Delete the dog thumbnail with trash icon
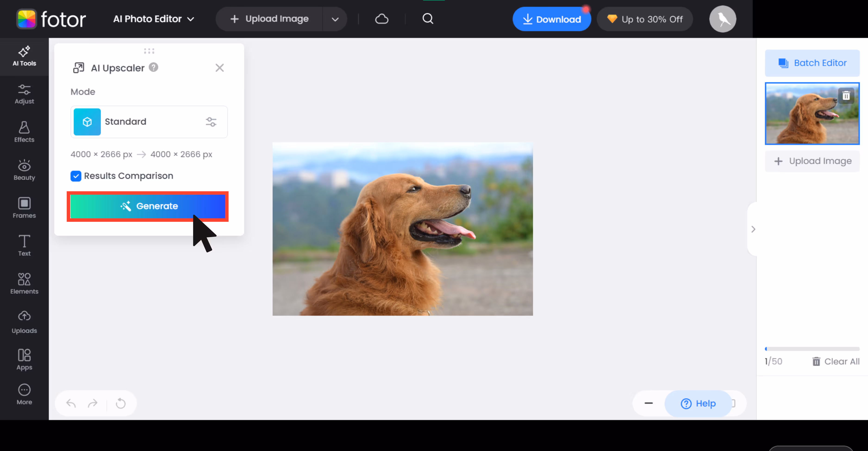This screenshot has height=451, width=868. 846,96
